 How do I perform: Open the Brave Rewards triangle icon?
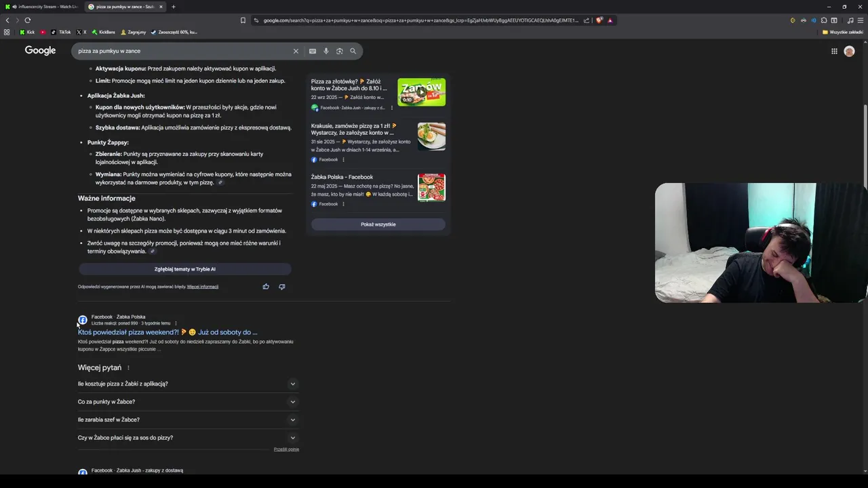pos(610,20)
